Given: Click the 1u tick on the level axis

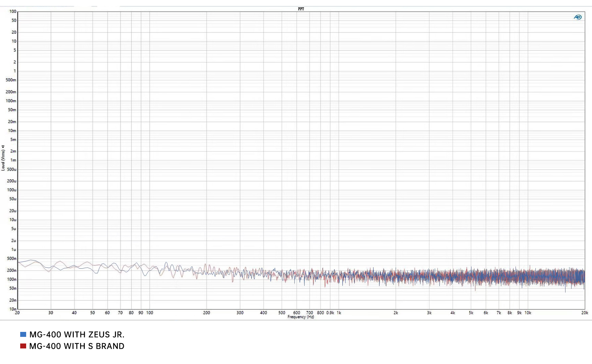Looking at the screenshot, I should (14, 250).
